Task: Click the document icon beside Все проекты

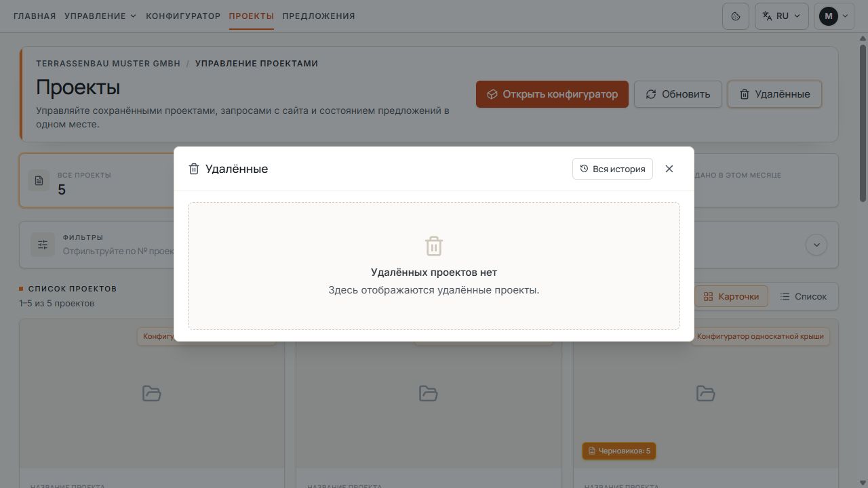Action: [39, 181]
